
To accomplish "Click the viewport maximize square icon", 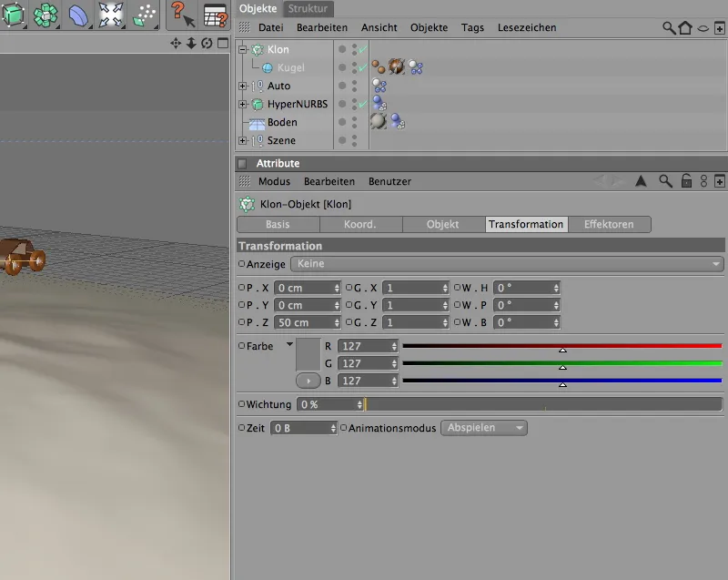I will point(221,43).
